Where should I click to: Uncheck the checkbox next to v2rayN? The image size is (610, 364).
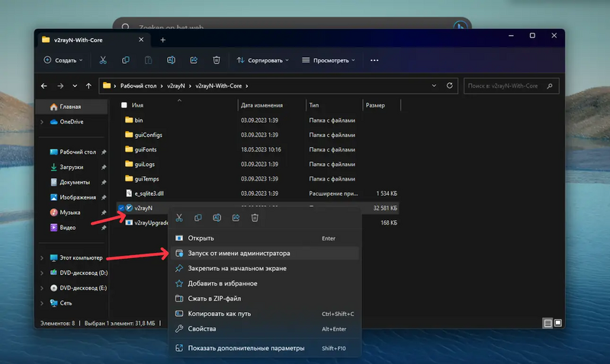pyautogui.click(x=121, y=208)
